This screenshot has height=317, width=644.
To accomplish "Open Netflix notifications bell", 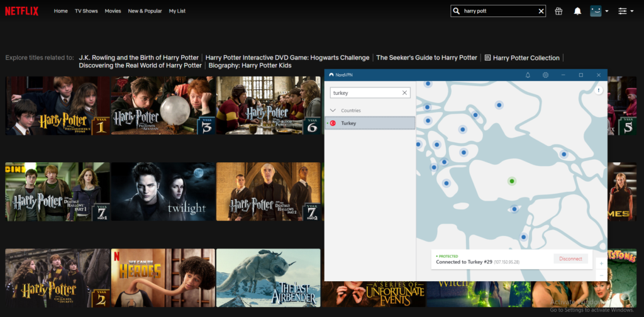I will point(577,11).
